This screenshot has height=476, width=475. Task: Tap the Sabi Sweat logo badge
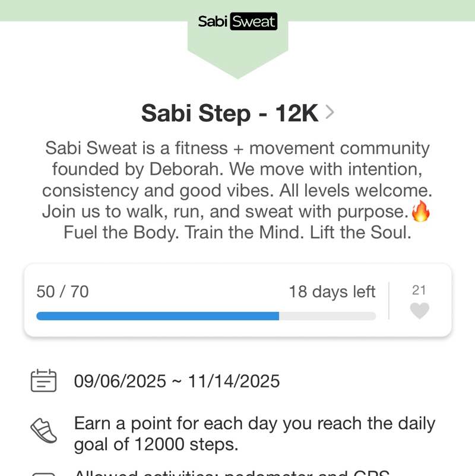coord(237,22)
